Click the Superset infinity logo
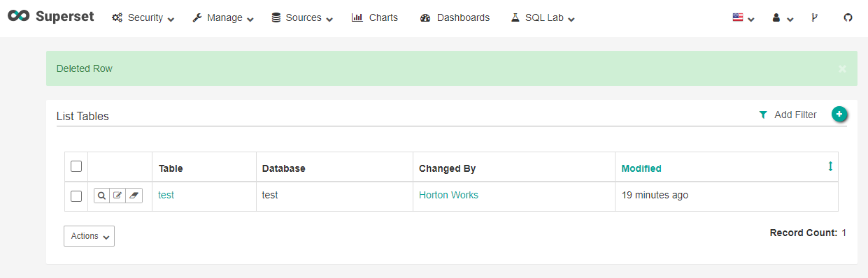The width and height of the screenshot is (868, 278). pyautogui.click(x=18, y=16)
